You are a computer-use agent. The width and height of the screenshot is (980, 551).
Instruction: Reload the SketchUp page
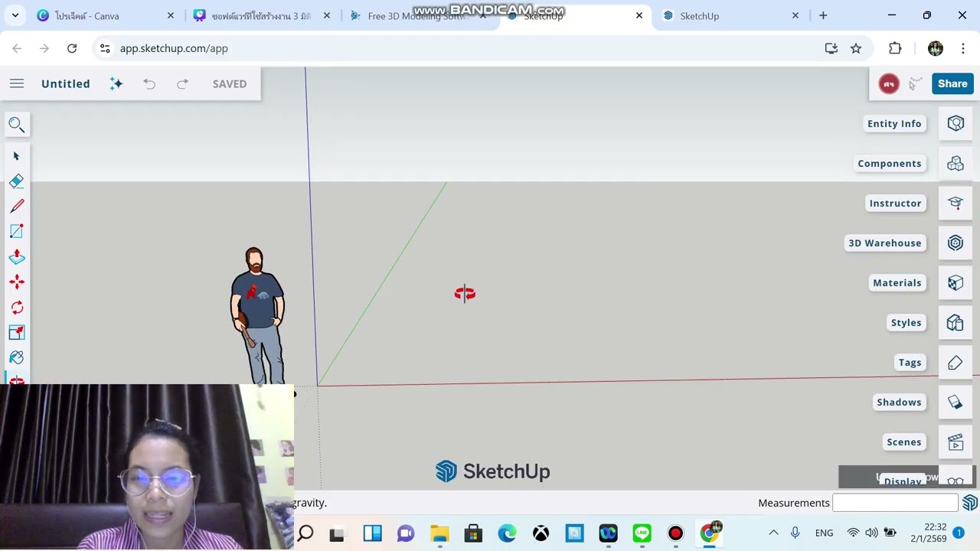coord(72,48)
